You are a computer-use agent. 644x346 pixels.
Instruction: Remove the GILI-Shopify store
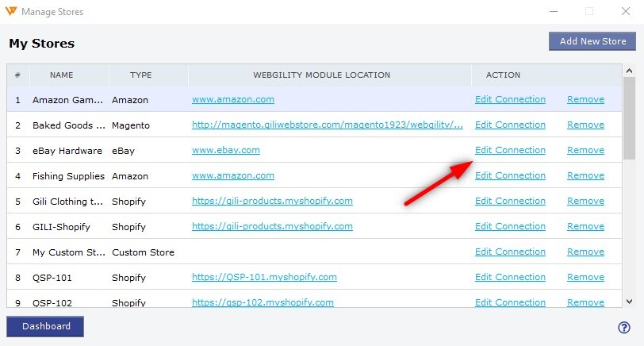point(585,226)
